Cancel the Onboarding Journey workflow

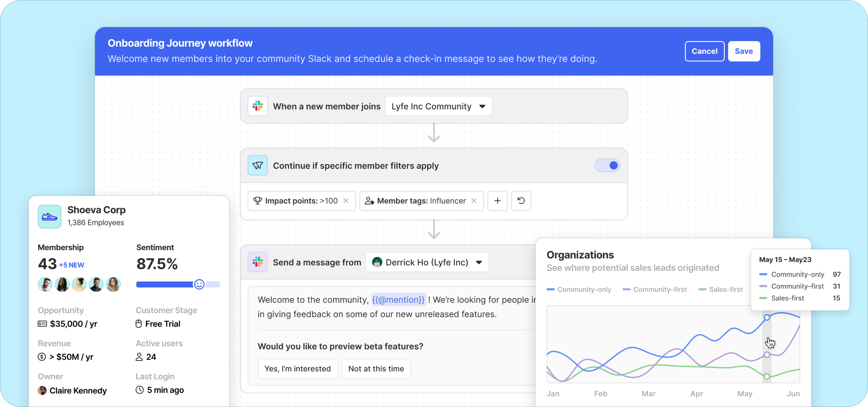click(705, 51)
